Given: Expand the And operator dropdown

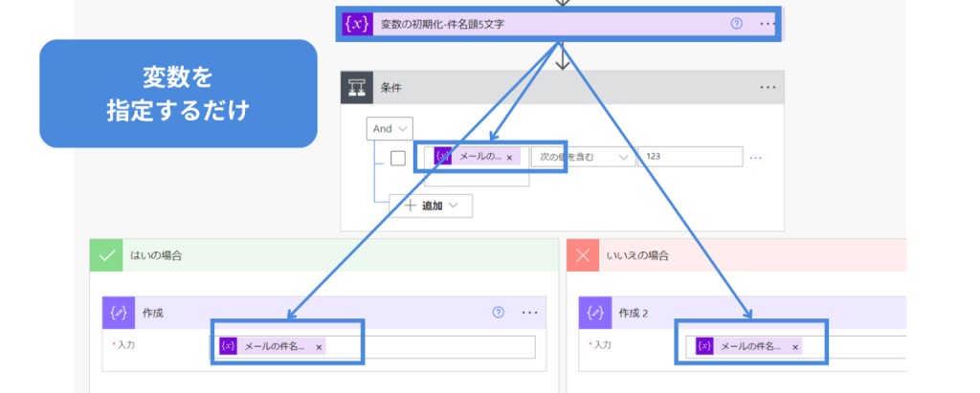Looking at the screenshot, I should coord(390,128).
